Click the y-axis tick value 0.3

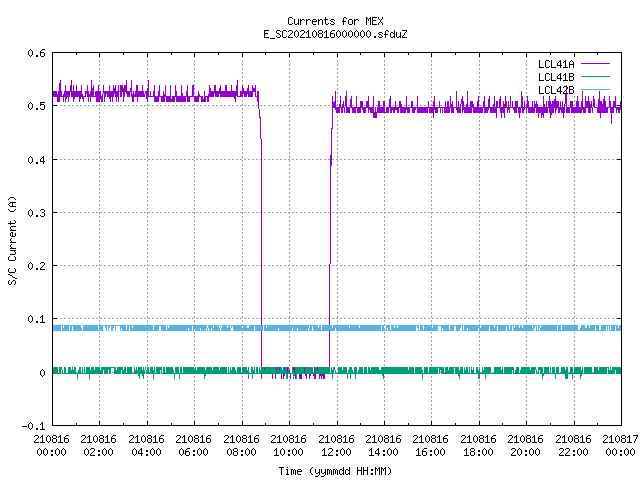pyautogui.click(x=36, y=213)
